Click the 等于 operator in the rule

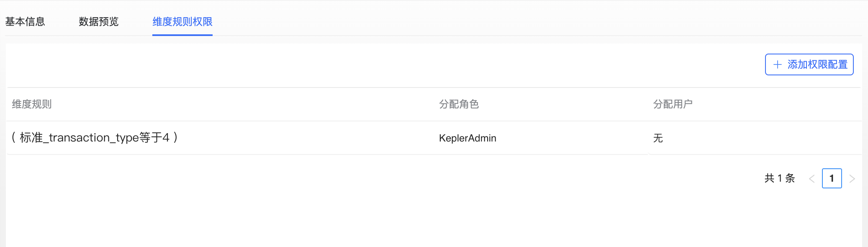coord(151,138)
